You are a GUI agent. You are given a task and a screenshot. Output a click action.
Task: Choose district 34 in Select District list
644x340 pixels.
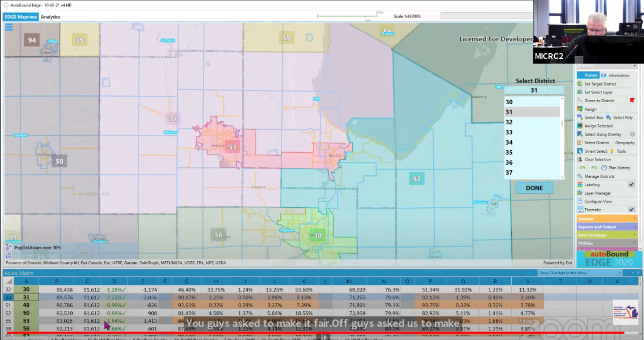(x=532, y=143)
